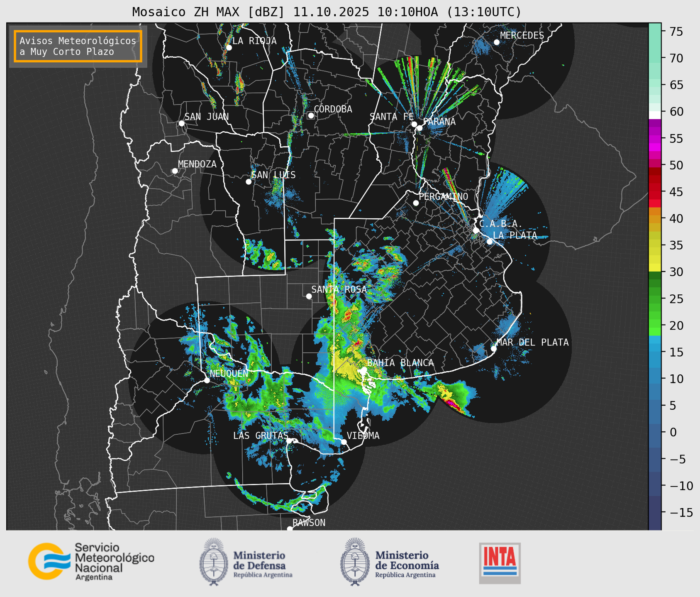This screenshot has height=597, width=700.
Task: Click the BAHÍA BLANCA city marker
Action: (x=363, y=369)
